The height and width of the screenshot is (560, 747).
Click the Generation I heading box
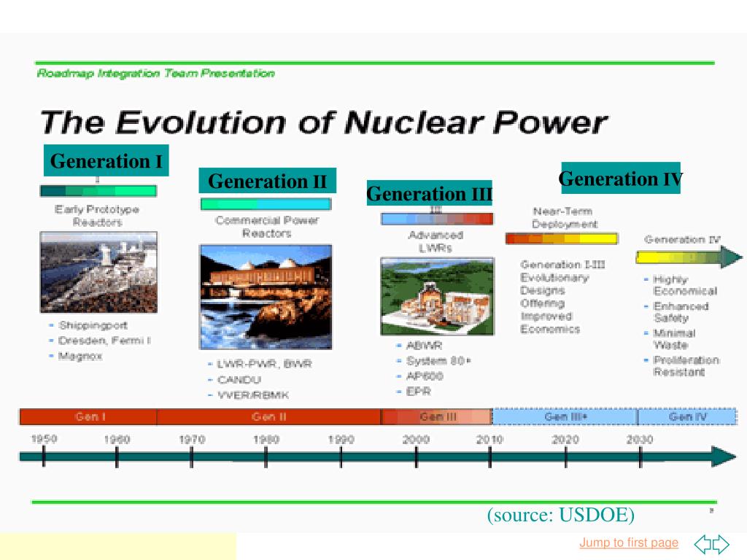click(x=107, y=160)
